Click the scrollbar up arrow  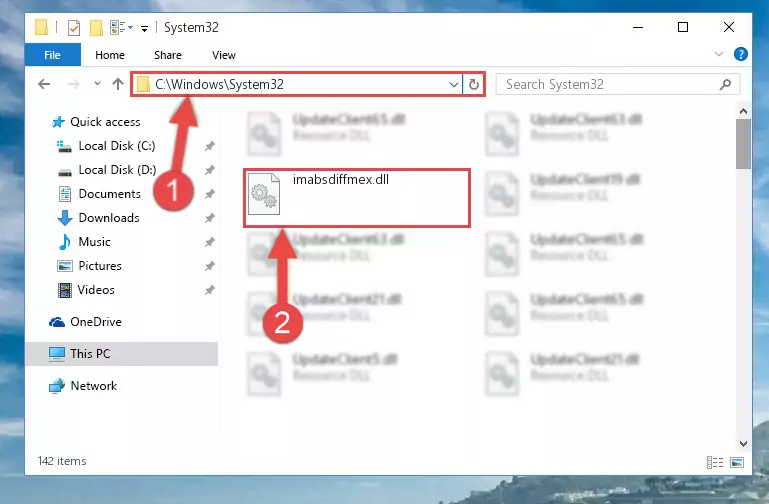743,111
